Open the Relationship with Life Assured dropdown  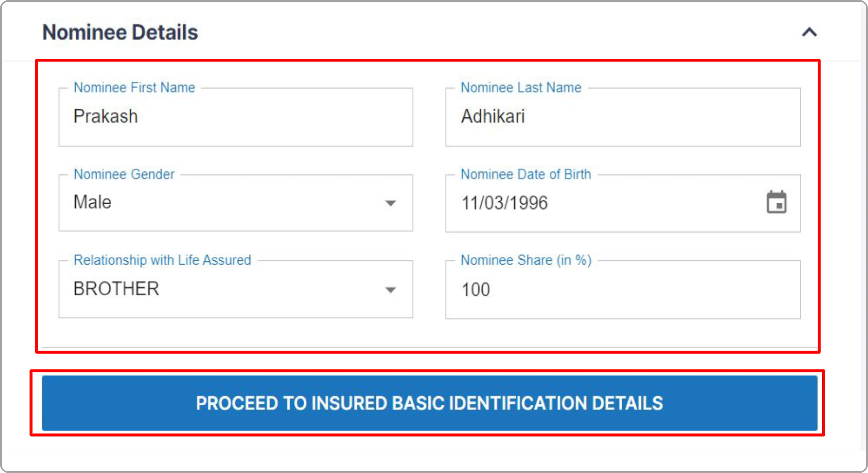[236, 289]
